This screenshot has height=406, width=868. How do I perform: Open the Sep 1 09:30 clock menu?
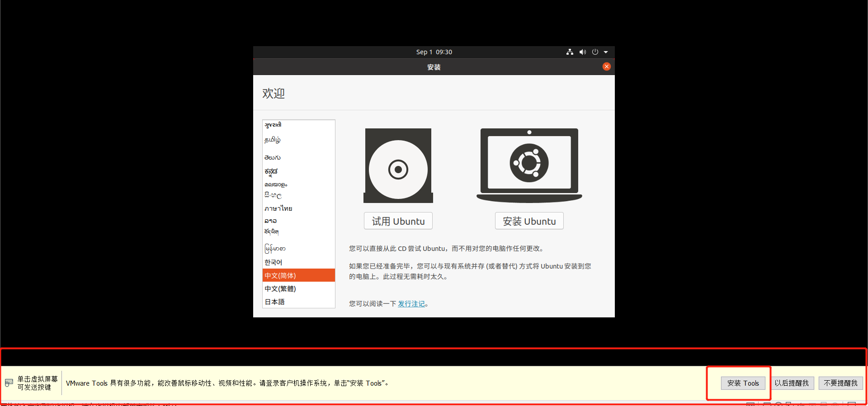click(x=434, y=52)
